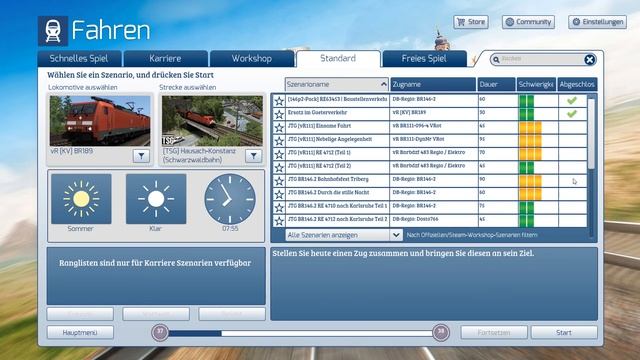Select the Klar weather icon
The width and height of the screenshot is (640, 360).
click(156, 199)
